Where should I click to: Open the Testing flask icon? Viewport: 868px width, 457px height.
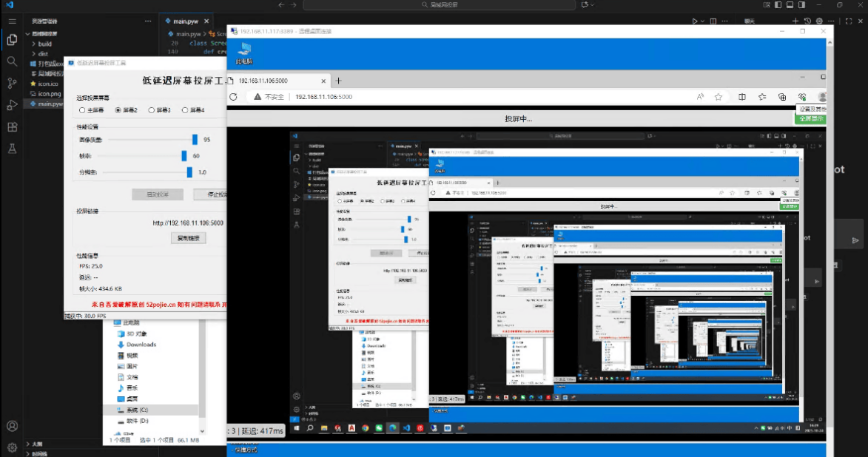point(12,149)
